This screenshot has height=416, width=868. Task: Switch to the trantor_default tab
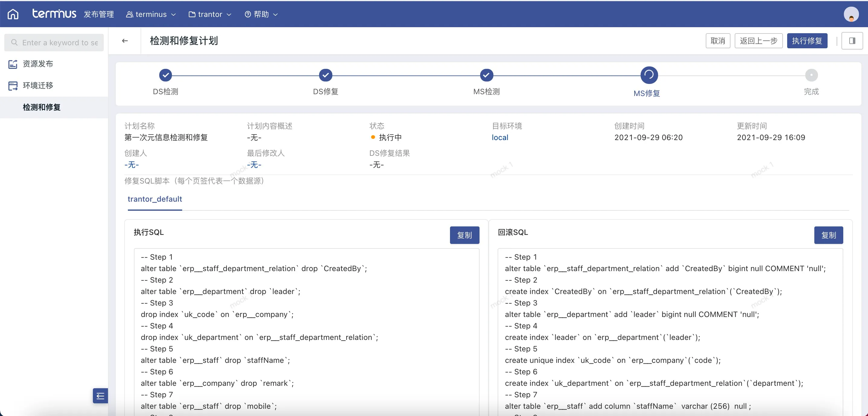pos(155,199)
